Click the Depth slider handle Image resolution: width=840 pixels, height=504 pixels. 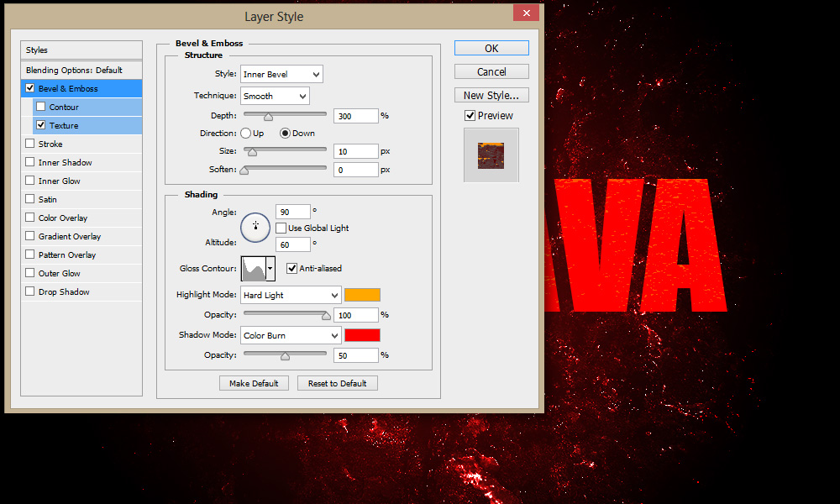point(269,116)
